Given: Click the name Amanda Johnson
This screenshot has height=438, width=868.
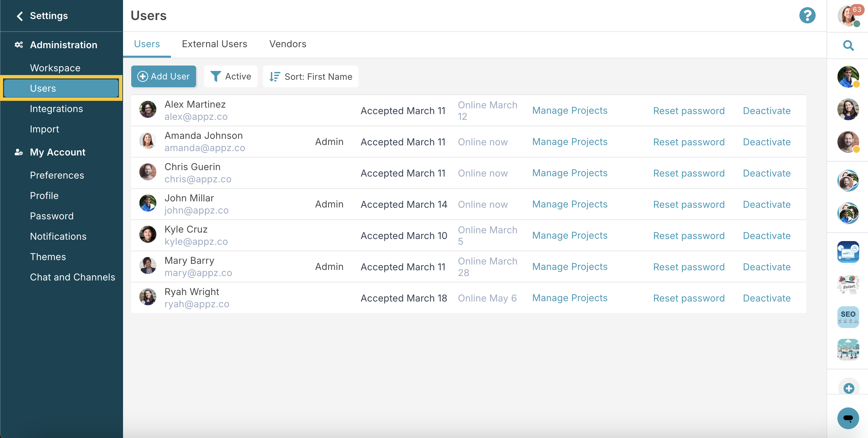Looking at the screenshot, I should [x=204, y=135].
